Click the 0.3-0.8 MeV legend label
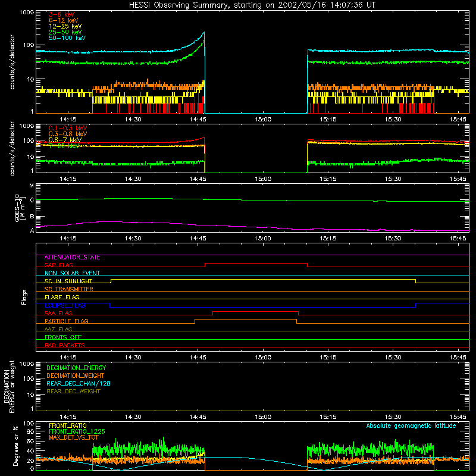The width and height of the screenshot is (476, 476). [68, 134]
